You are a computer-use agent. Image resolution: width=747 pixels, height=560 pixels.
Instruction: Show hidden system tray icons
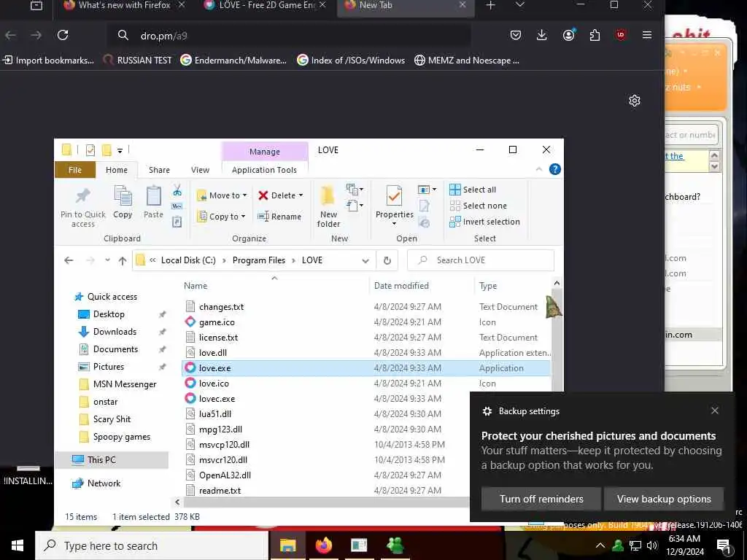(600, 545)
